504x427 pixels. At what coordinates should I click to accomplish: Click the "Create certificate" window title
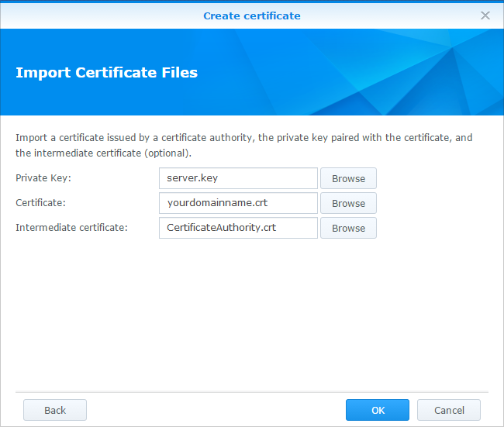click(x=251, y=15)
